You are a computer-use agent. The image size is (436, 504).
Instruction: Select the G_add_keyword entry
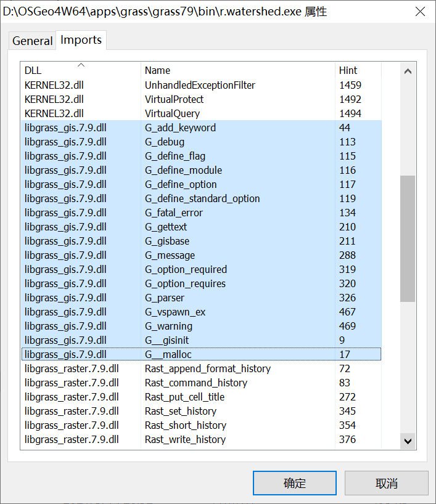201,128
